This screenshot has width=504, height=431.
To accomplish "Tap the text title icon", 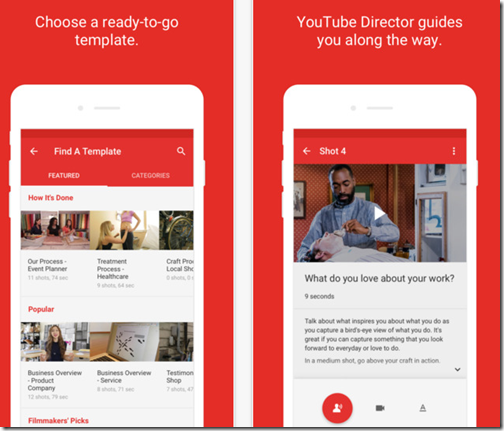I will click(423, 408).
